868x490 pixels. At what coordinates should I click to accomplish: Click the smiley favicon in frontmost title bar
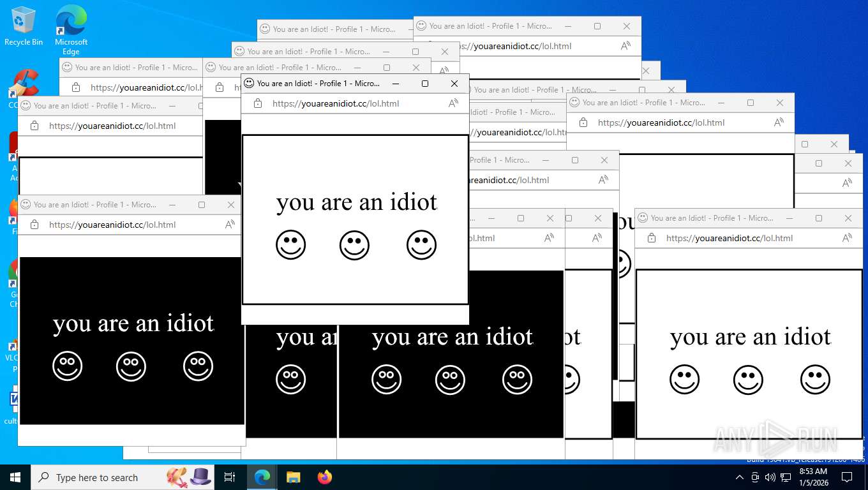pos(249,83)
